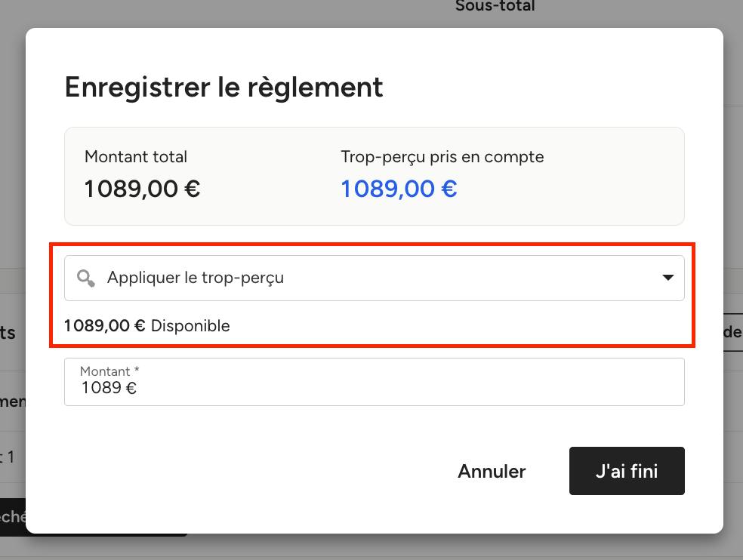Click the Montant * floating label in the field
The image size is (743, 560).
pos(109,371)
